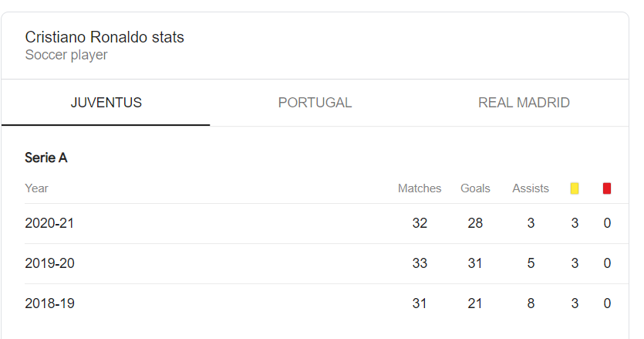Click the red card column icon
The height and width of the screenshot is (339, 644).
click(607, 188)
